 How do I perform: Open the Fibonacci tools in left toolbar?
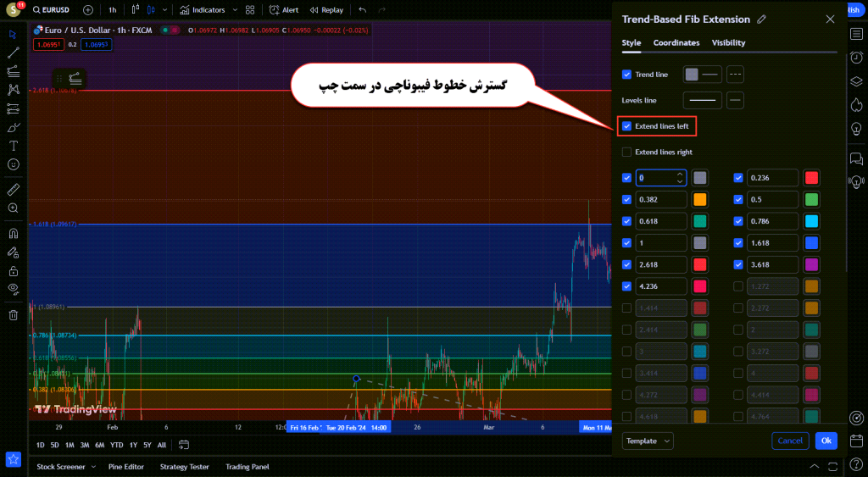[x=14, y=71]
